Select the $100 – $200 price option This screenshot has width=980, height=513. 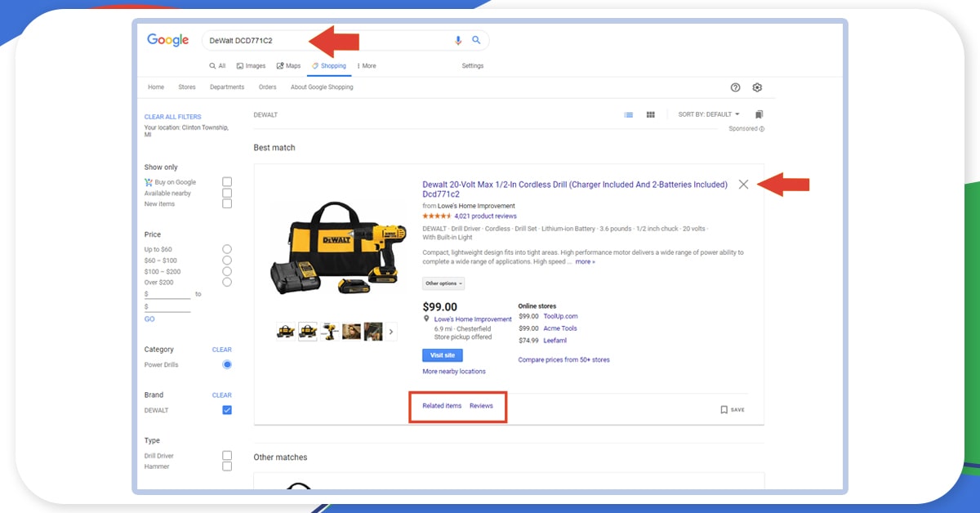click(x=227, y=271)
